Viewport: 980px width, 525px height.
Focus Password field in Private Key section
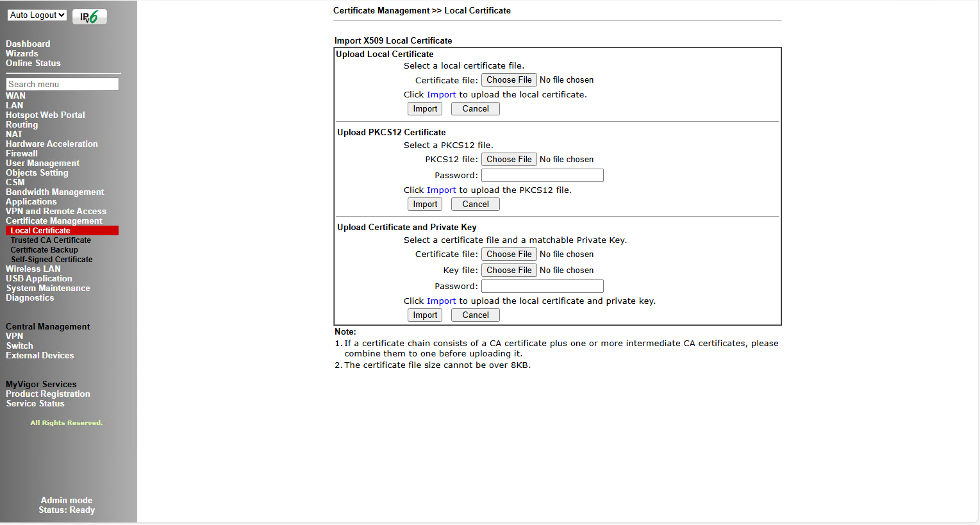tap(542, 287)
